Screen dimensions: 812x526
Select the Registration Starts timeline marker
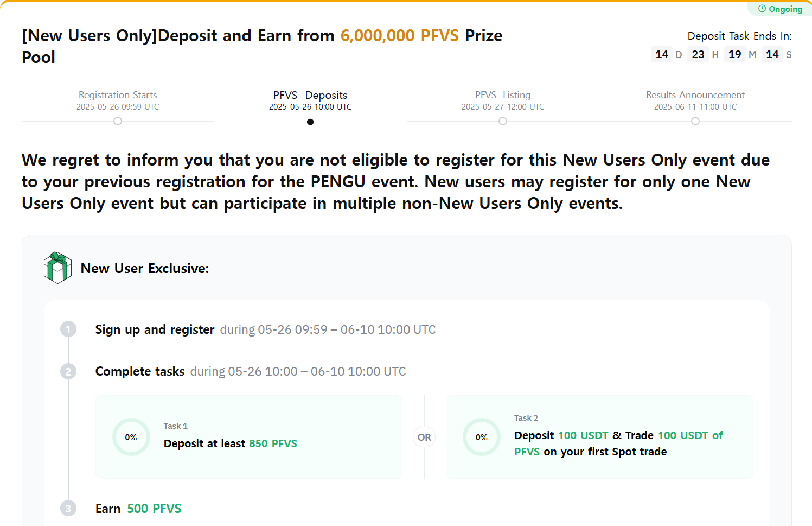tap(118, 121)
